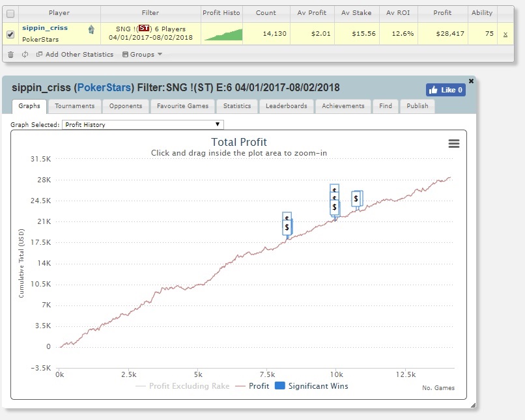Click the trash delete icon
The width and height of the screenshot is (525, 420).
(10, 55)
